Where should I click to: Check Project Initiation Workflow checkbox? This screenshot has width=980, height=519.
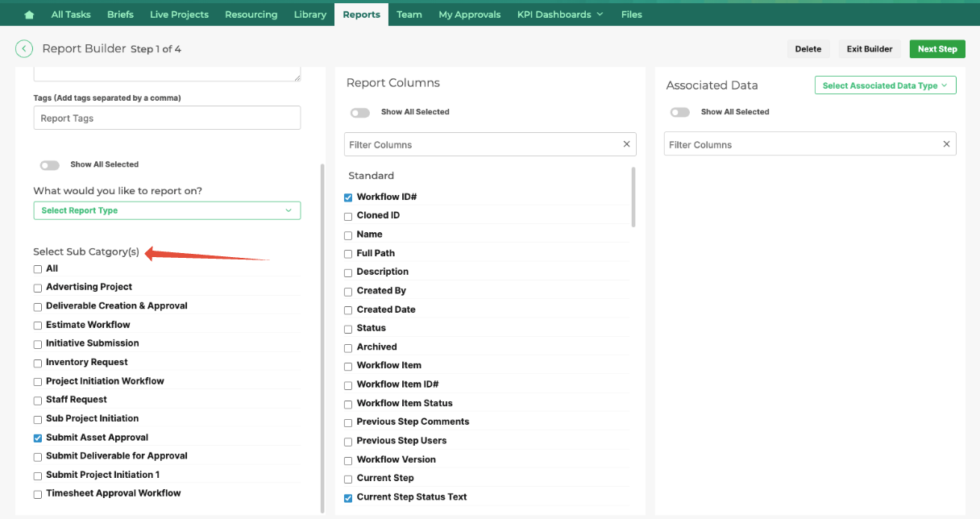38,382
